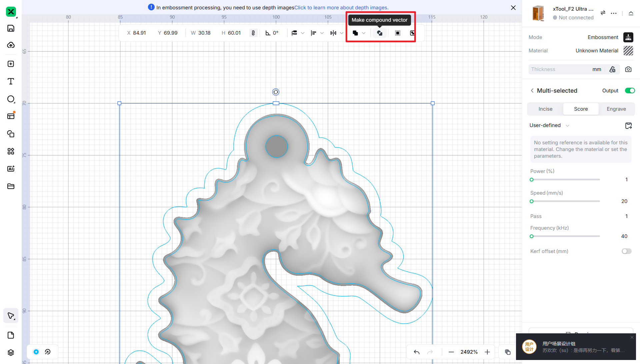
Task: Switch to the Engrave tab
Action: click(x=616, y=109)
